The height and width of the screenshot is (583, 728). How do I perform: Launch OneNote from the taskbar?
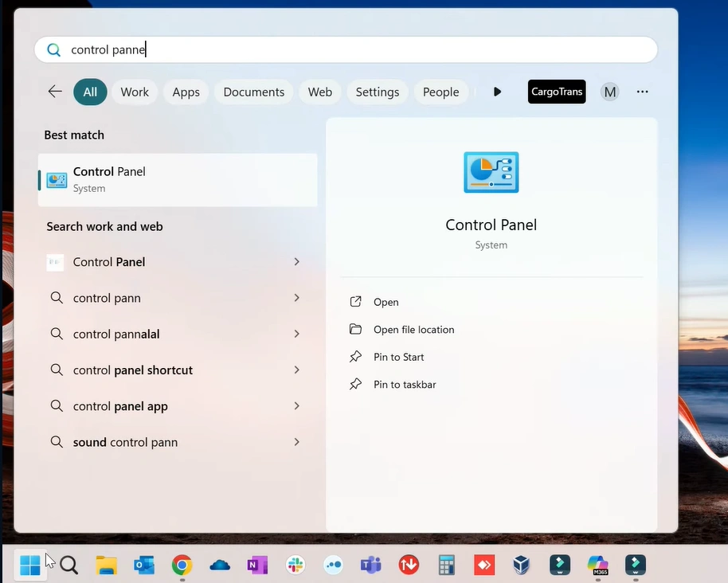[x=257, y=565]
